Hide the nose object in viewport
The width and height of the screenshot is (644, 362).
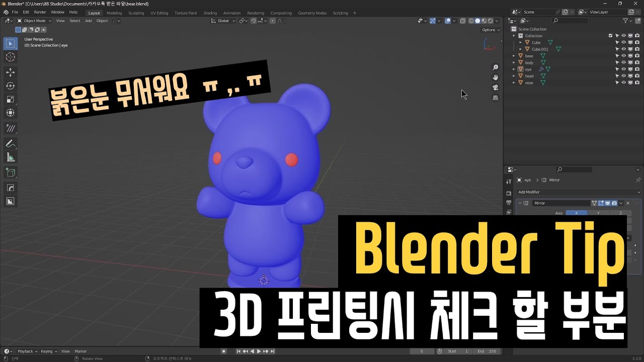[x=623, y=82]
